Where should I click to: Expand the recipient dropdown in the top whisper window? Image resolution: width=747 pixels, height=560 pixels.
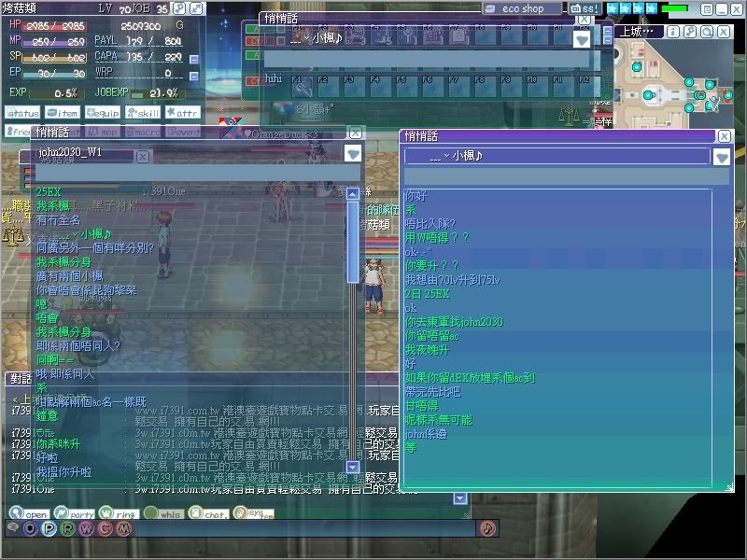(x=582, y=40)
